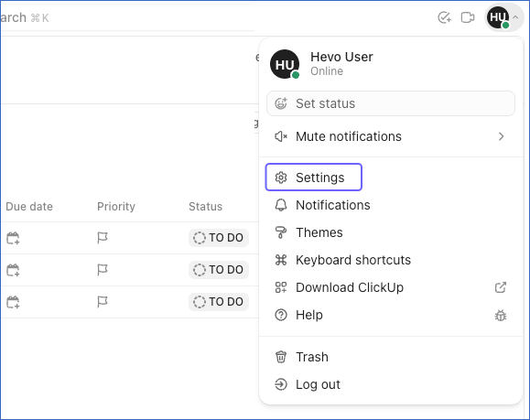Open the first row TO DO status dropdown
This screenshot has width=530, height=420.
click(219, 238)
